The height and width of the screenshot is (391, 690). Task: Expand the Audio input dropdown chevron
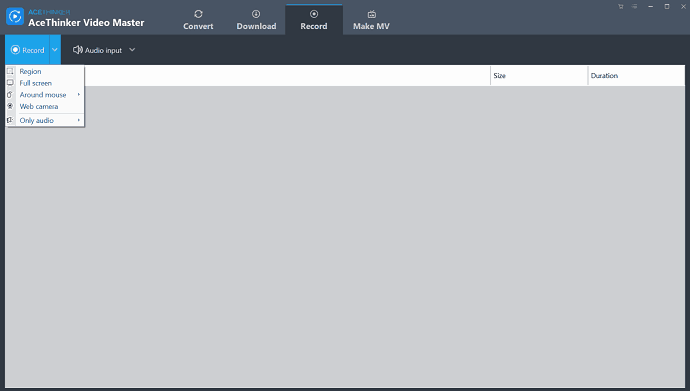coord(132,50)
